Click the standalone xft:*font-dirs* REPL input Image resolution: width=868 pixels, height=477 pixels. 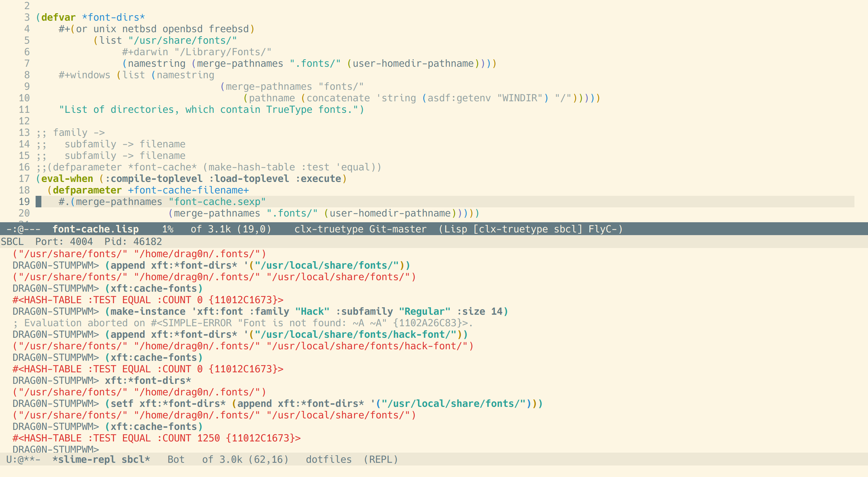pos(148,380)
